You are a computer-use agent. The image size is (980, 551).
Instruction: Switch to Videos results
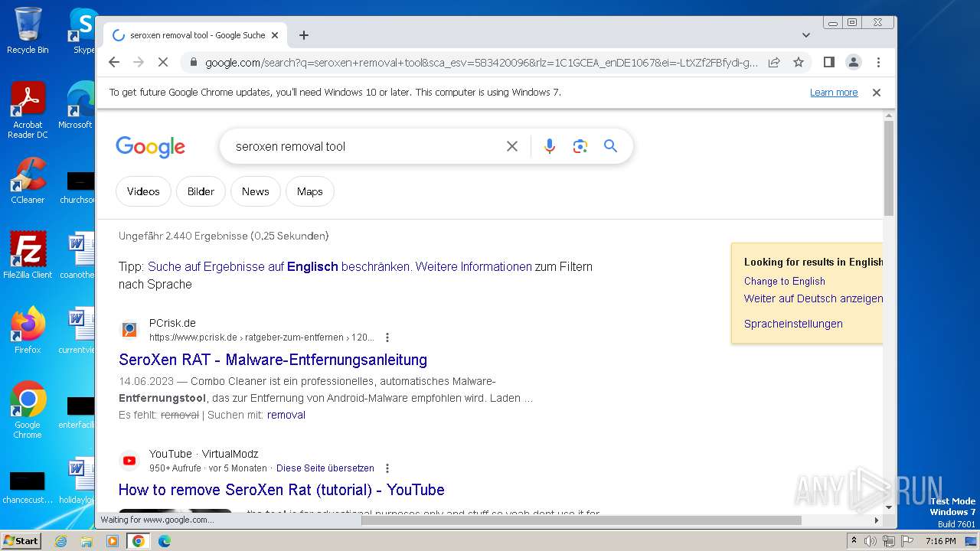click(143, 191)
